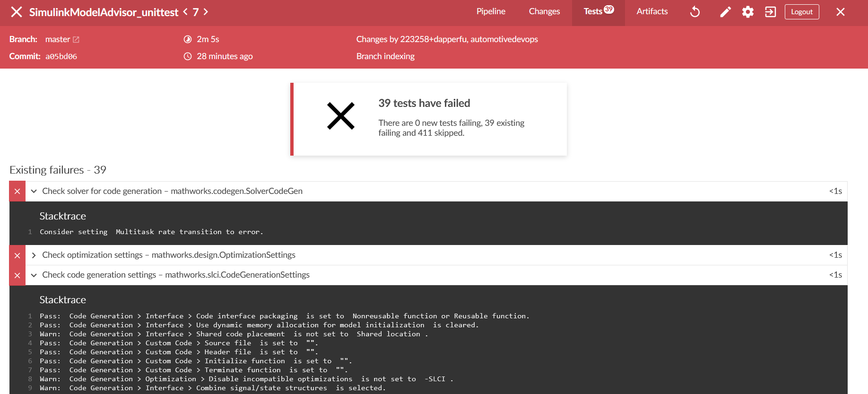Collapse the Check code generation settings row

(x=34, y=275)
